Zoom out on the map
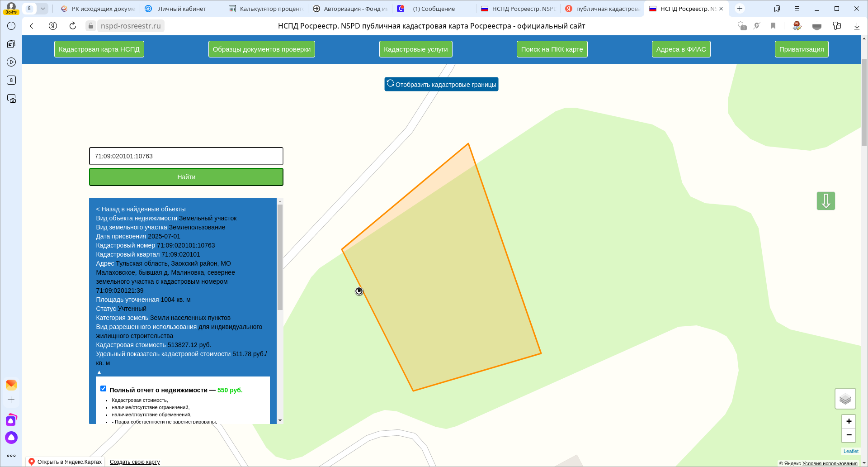Screen dimensions: 868x467 coord(849,435)
